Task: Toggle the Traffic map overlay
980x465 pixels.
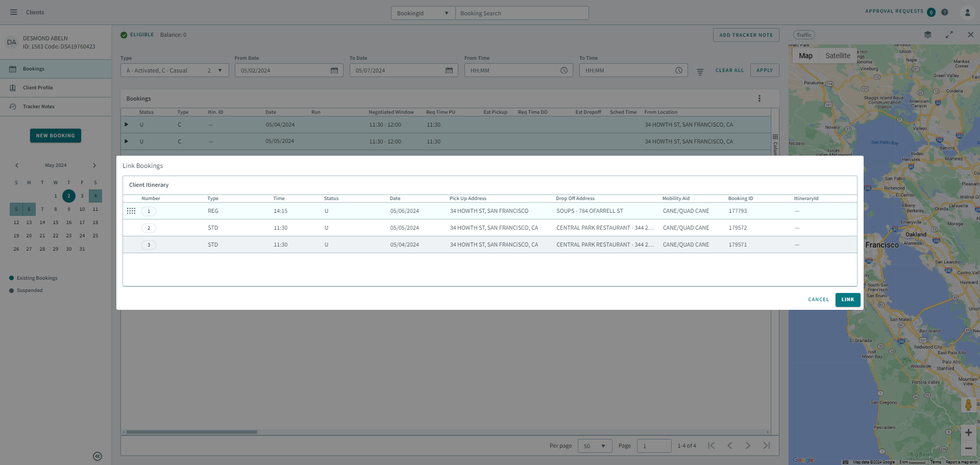Action: point(804,35)
